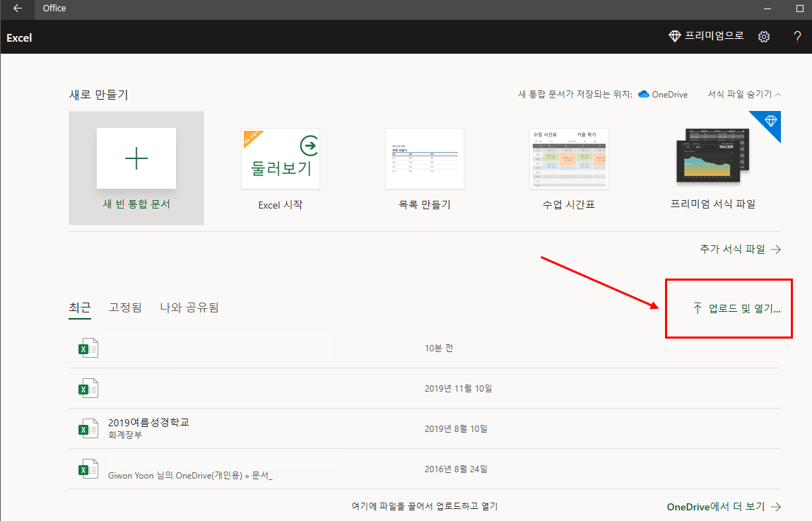Screen dimensions: 812x521
Task: Click the 10분 전 timestamp
Action: [x=439, y=349]
